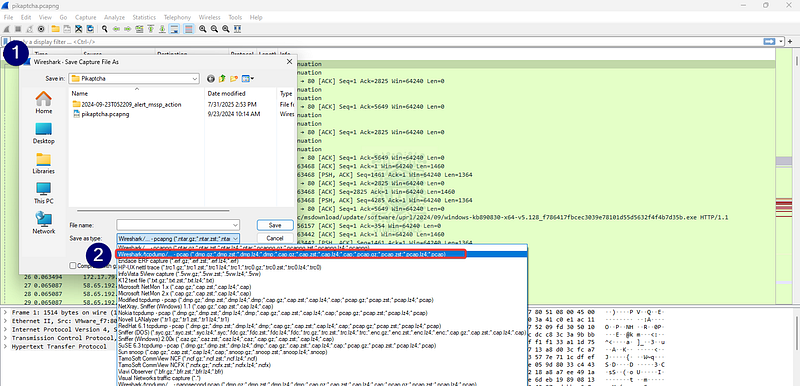
Task: Select K12 text file type option
Action: (x=321, y=280)
